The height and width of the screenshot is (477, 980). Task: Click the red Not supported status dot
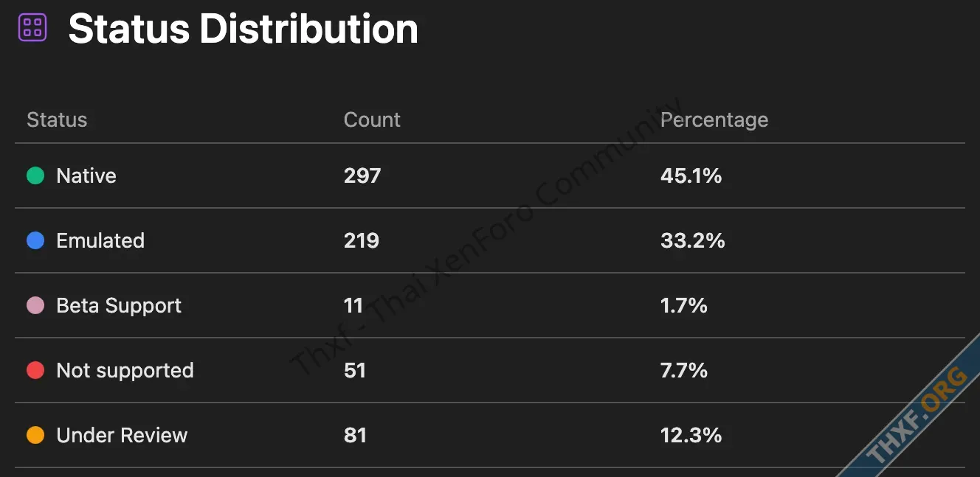[35, 370]
